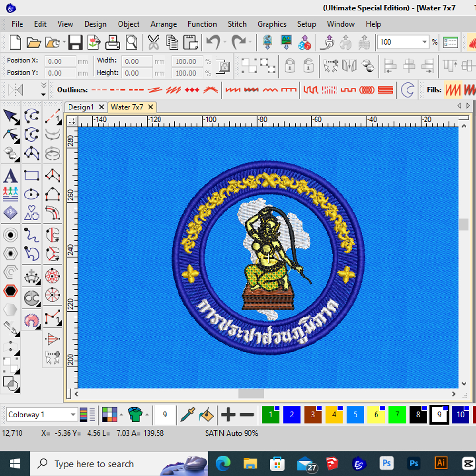This screenshot has width=476, height=476.
Task: Select black color swatch 8
Action: (x=418, y=415)
